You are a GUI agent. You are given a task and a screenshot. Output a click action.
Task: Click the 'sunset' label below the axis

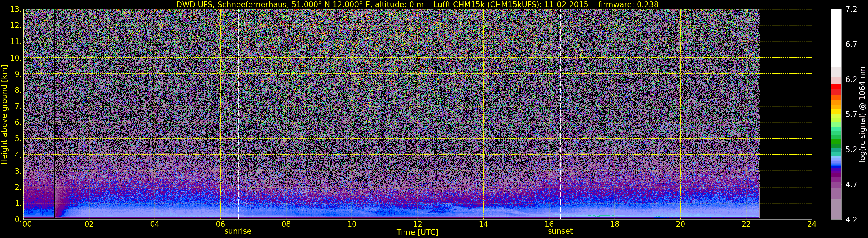(x=560, y=231)
